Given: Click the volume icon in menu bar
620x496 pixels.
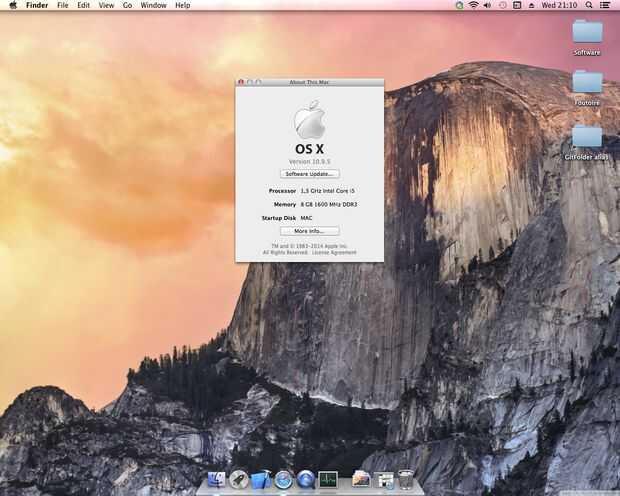Looking at the screenshot, I should click(x=487, y=5).
